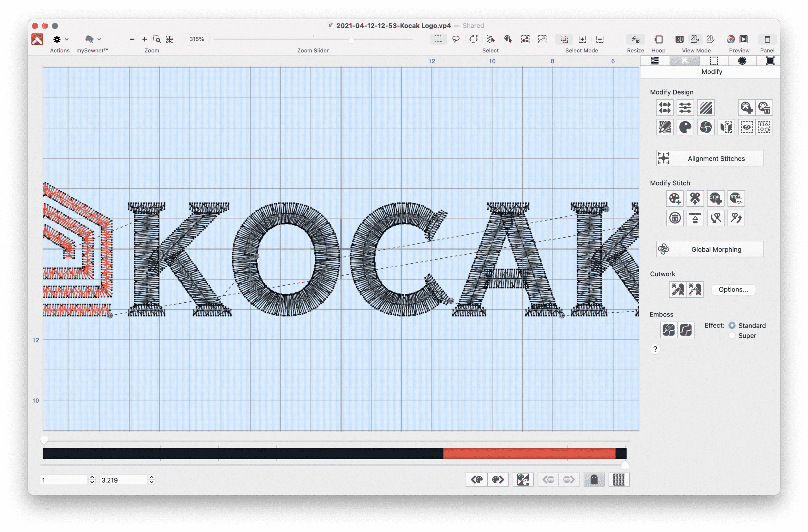
Task: Switch to 2D view with stitch points
Action: (695, 39)
